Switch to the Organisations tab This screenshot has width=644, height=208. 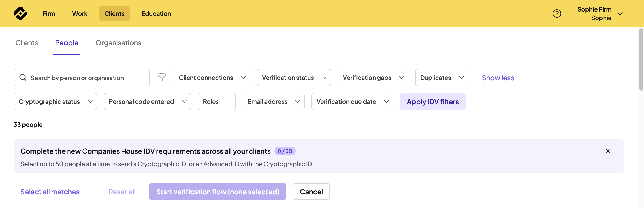click(118, 43)
